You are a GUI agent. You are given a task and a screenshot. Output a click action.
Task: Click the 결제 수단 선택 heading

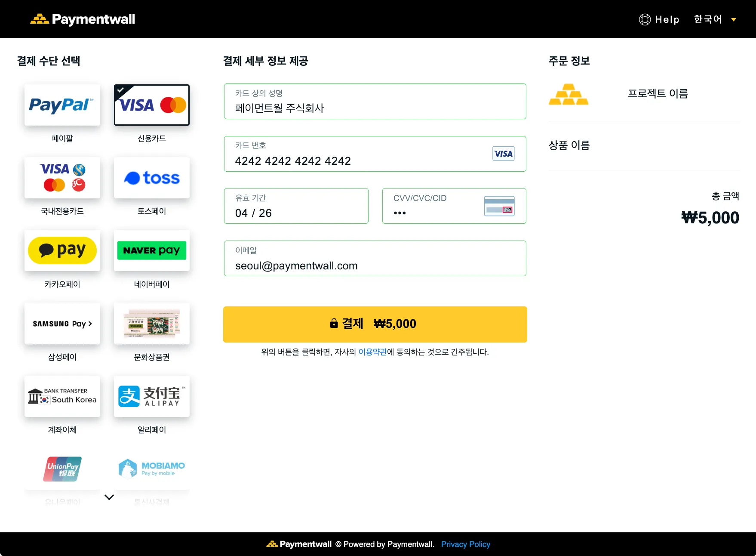(x=49, y=61)
